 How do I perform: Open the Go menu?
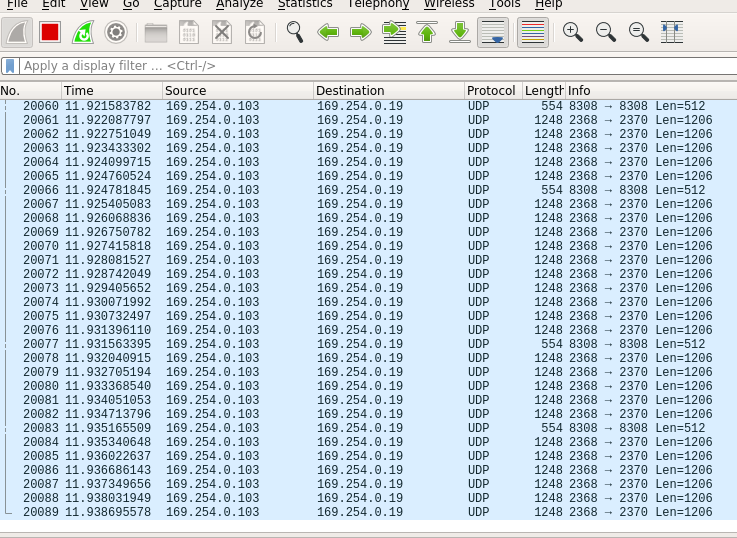coord(131,4)
